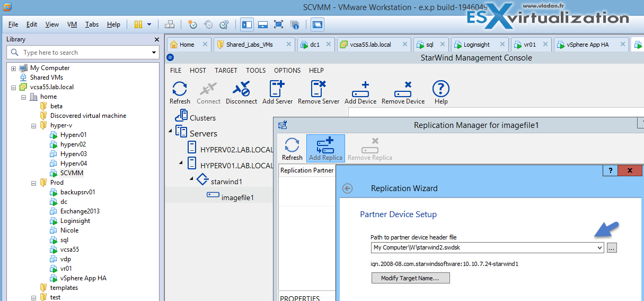Viewport: 644px width, 301px height.
Task: Open the Tabs menu
Action: click(92, 24)
